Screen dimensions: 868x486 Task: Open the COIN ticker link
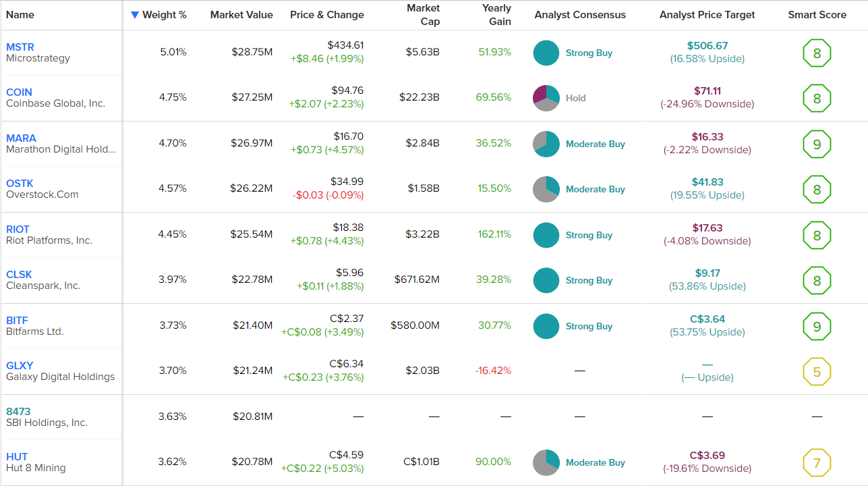coord(19,92)
